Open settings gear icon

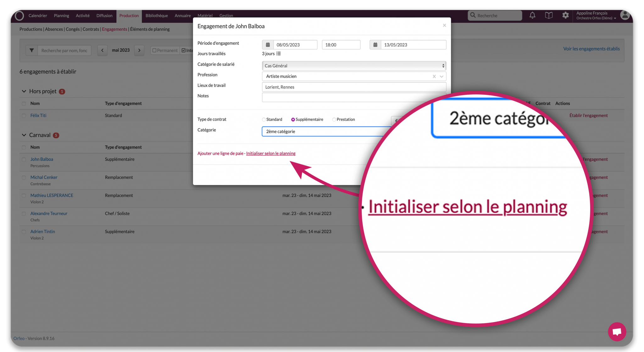pos(565,15)
